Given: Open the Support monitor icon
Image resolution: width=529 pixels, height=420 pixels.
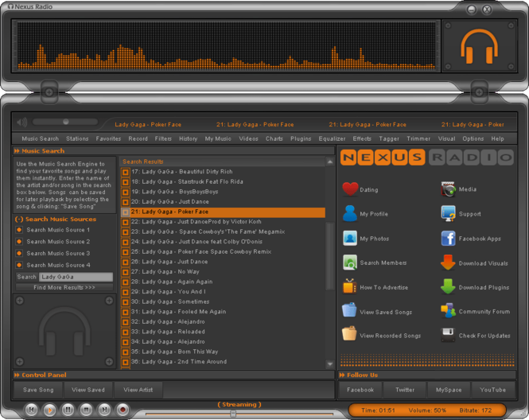Looking at the screenshot, I should [449, 213].
